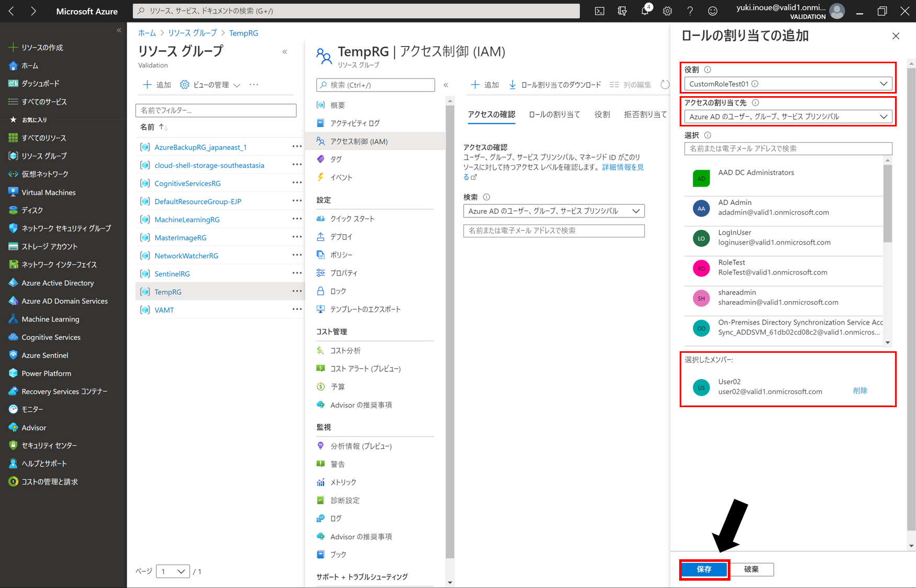Open the MachineLearningRG resource group
This screenshot has width=916, height=588.
tap(187, 220)
